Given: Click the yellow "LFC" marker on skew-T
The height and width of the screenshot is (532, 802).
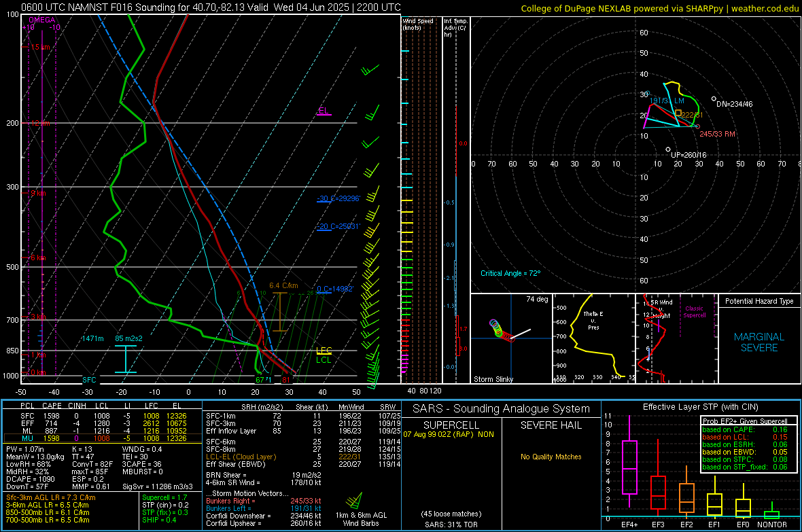Looking at the screenshot, I should coord(324,351).
